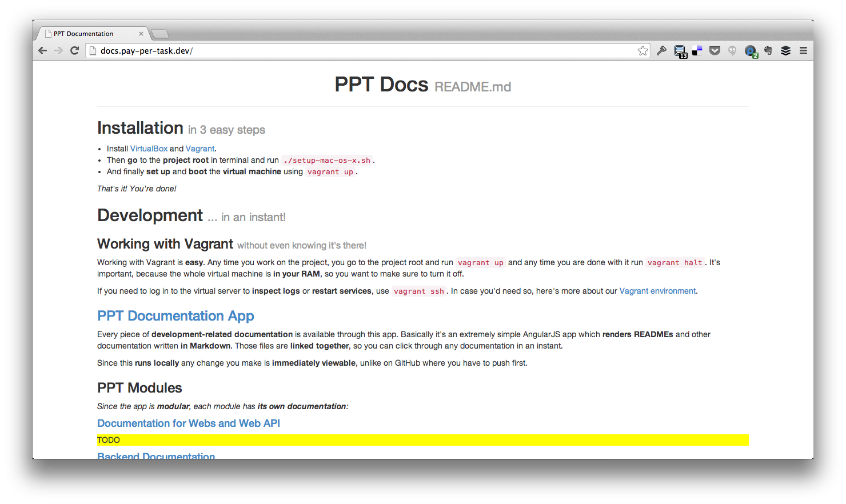Open the Backend Documentation link
The width and height of the screenshot is (846, 504).
coord(156,456)
